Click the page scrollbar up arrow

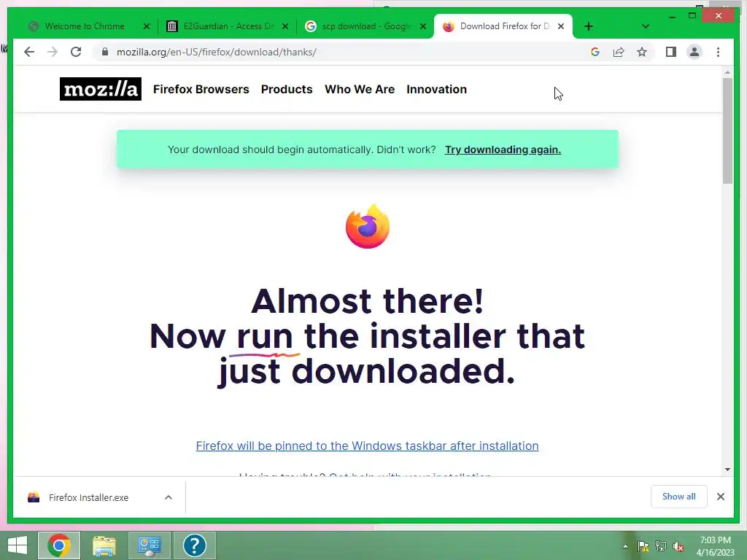pos(727,72)
